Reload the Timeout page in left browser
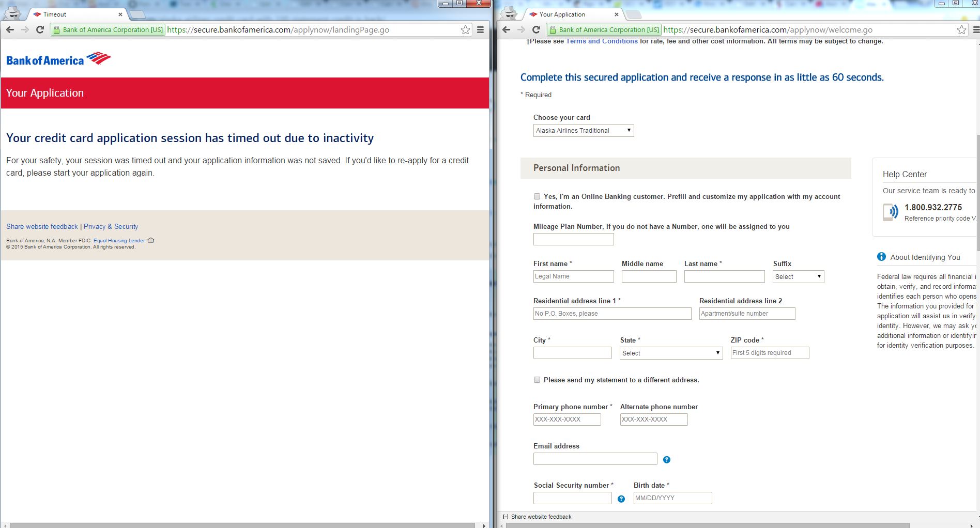This screenshot has height=528, width=980. tap(40, 30)
